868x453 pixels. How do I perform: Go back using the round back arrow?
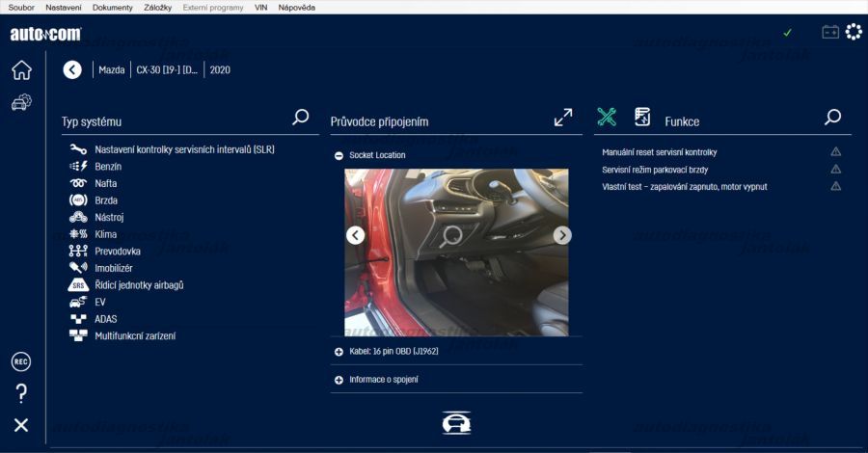click(x=72, y=69)
